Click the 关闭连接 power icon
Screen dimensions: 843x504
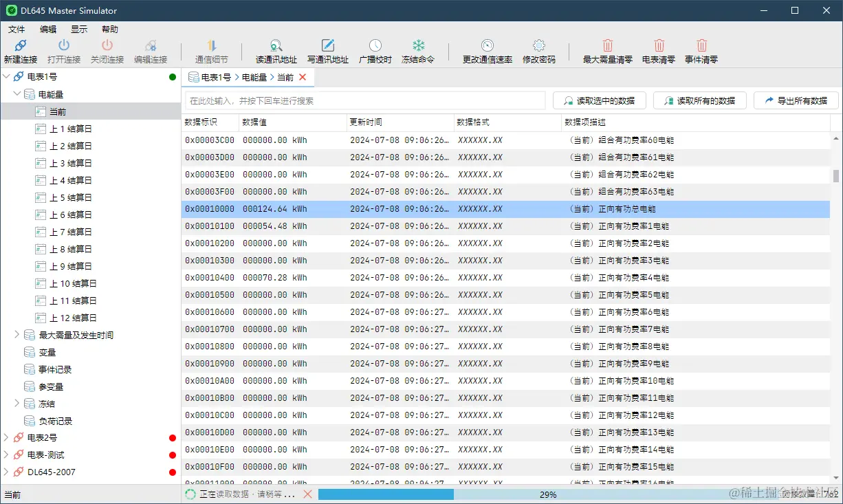[107, 45]
